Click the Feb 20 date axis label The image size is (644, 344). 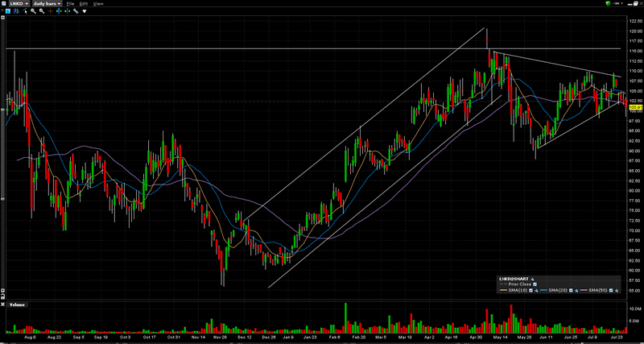(x=359, y=337)
